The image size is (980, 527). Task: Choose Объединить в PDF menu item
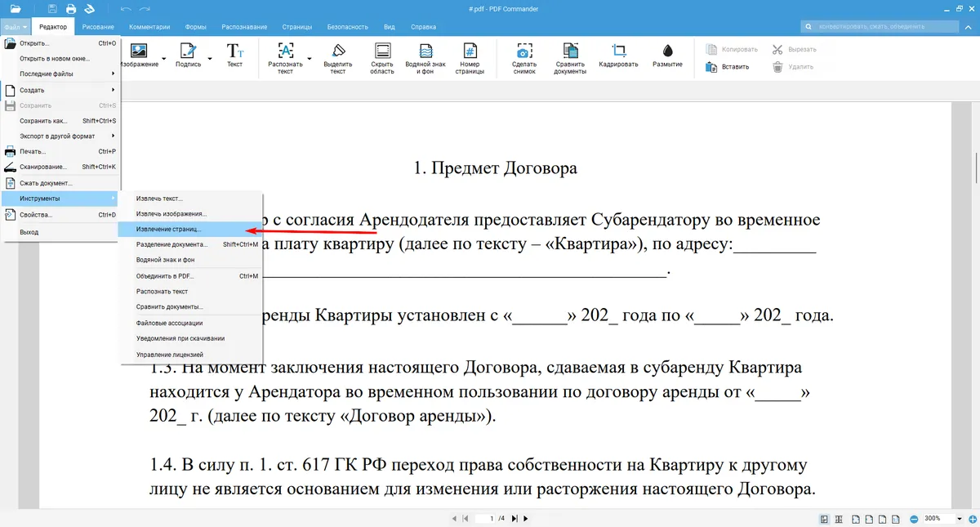[190, 276]
